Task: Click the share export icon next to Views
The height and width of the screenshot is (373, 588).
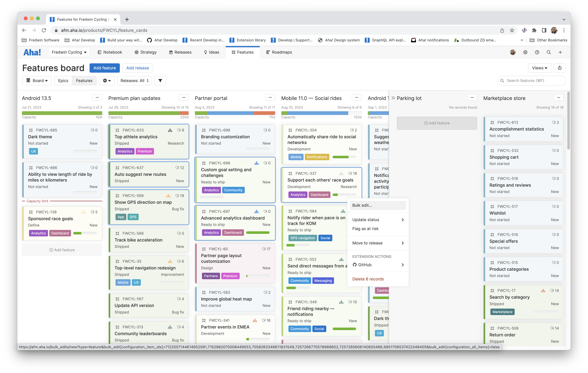Action: 560,68
